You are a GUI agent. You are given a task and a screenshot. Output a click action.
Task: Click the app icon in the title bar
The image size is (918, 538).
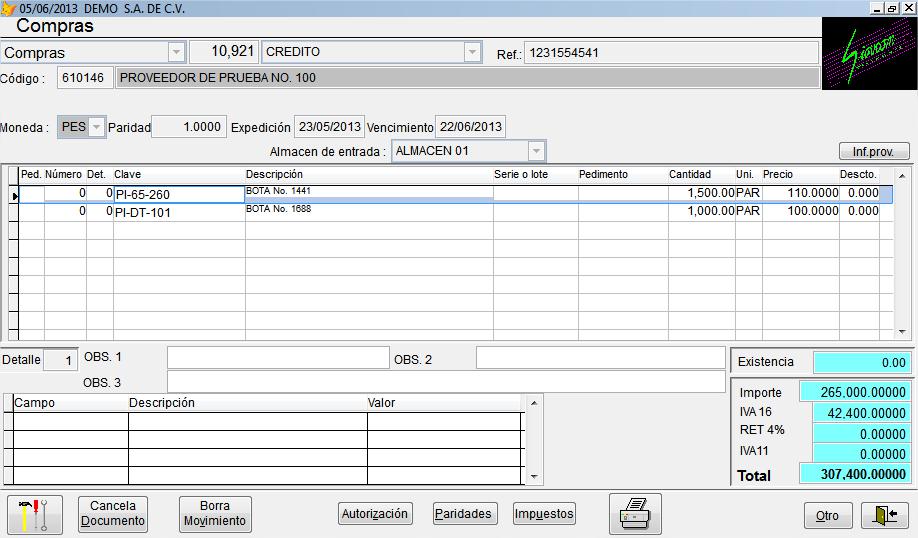(x=9, y=8)
